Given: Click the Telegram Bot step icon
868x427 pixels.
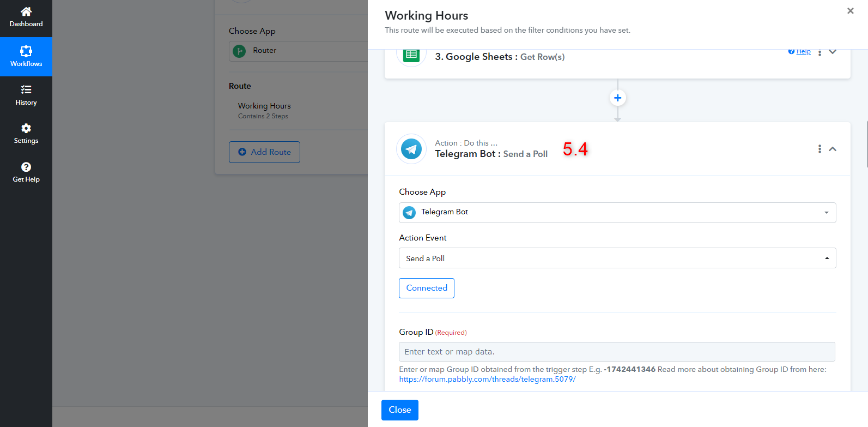Looking at the screenshot, I should (x=411, y=149).
